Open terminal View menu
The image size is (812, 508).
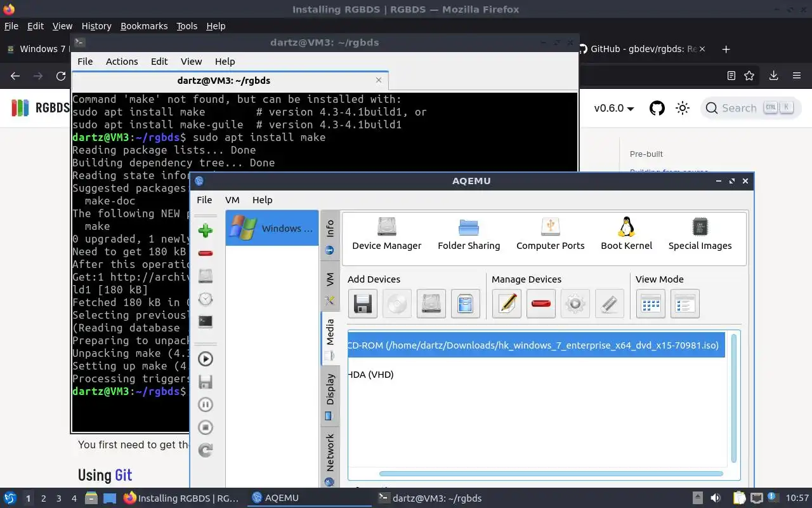(191, 61)
